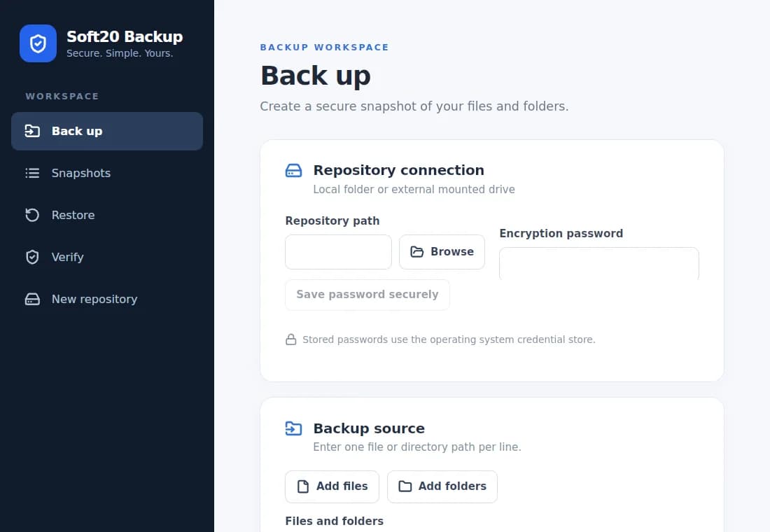Focus the Repository path field
This screenshot has width=770, height=532.
[338, 252]
